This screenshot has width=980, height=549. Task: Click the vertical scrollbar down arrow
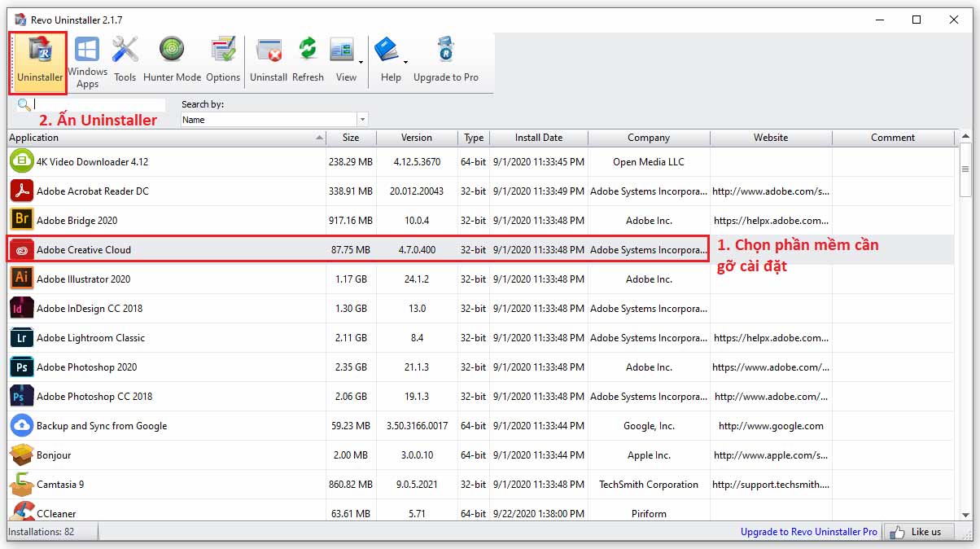[966, 515]
